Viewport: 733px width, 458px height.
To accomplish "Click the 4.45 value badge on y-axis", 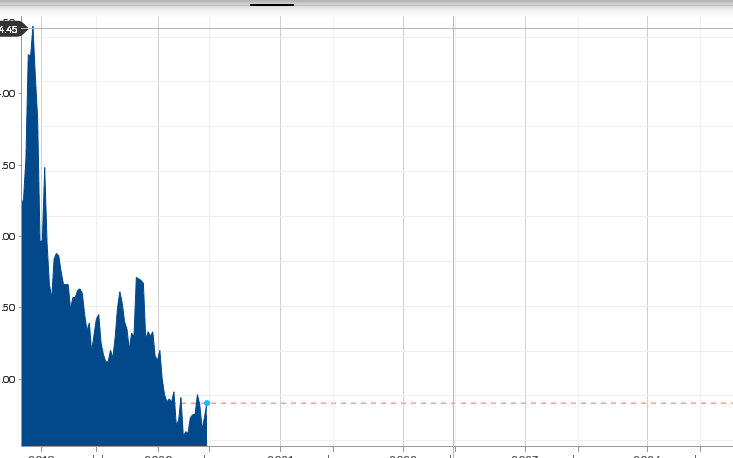I will (x=10, y=29).
